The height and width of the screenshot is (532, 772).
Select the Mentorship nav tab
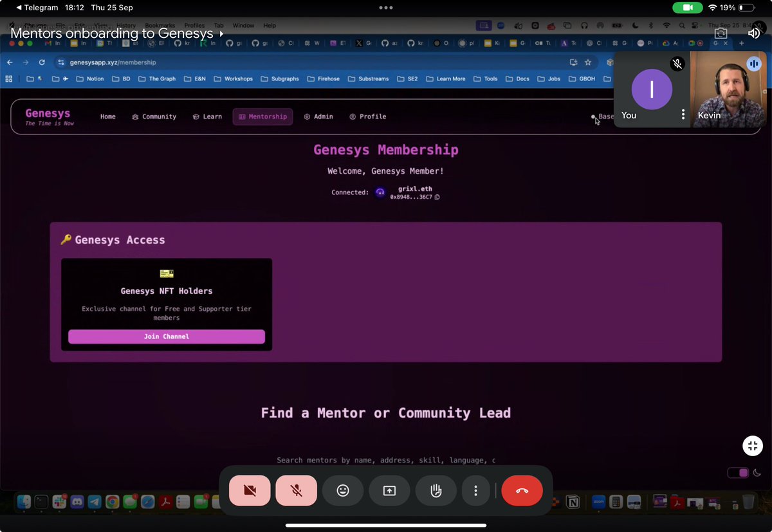click(262, 116)
